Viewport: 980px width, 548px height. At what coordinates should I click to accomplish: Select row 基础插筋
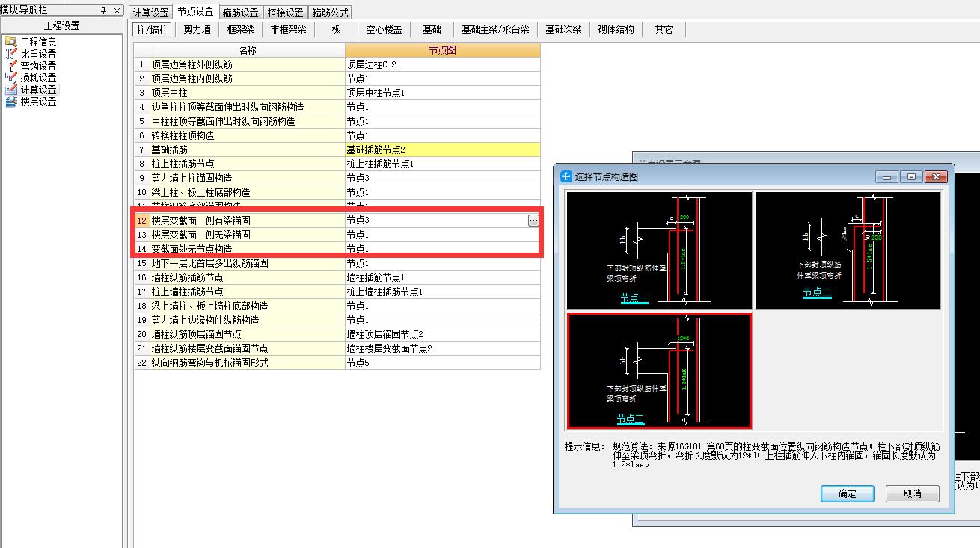(x=247, y=150)
